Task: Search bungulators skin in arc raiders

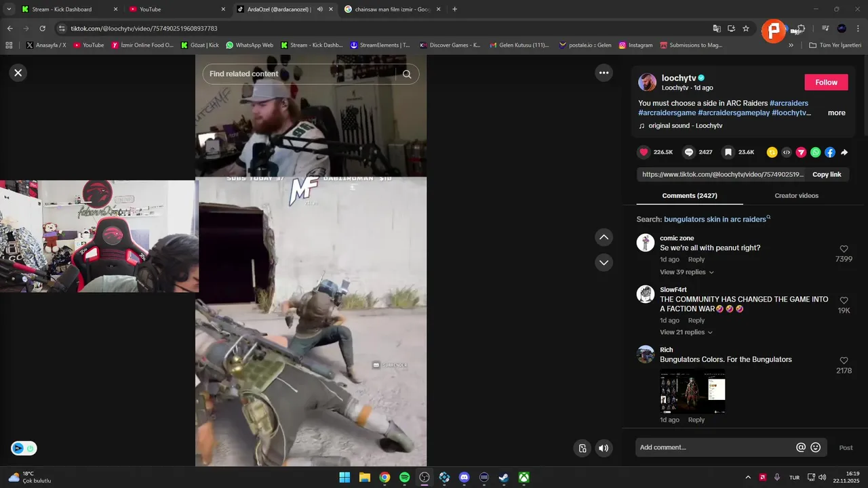Action: click(715, 219)
